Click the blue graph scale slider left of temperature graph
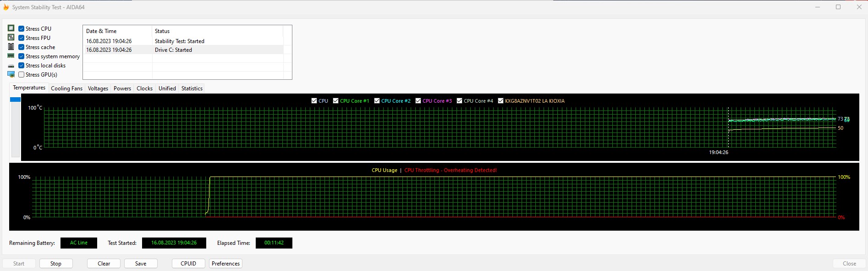This screenshot has width=868, height=271. (15, 100)
